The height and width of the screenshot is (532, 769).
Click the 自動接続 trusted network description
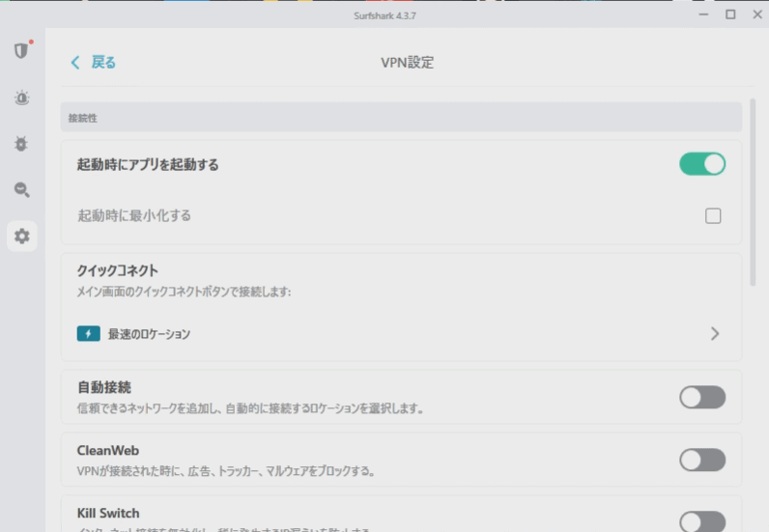tap(250, 408)
